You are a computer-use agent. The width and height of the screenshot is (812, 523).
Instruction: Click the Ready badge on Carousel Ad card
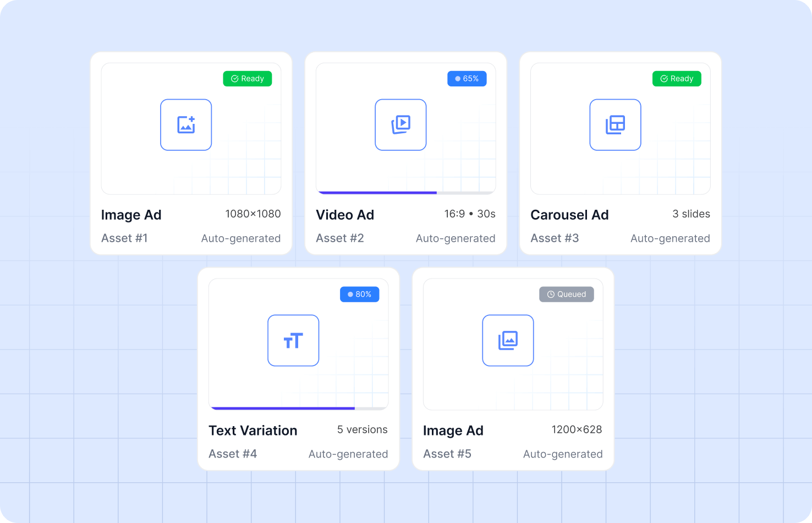point(677,79)
